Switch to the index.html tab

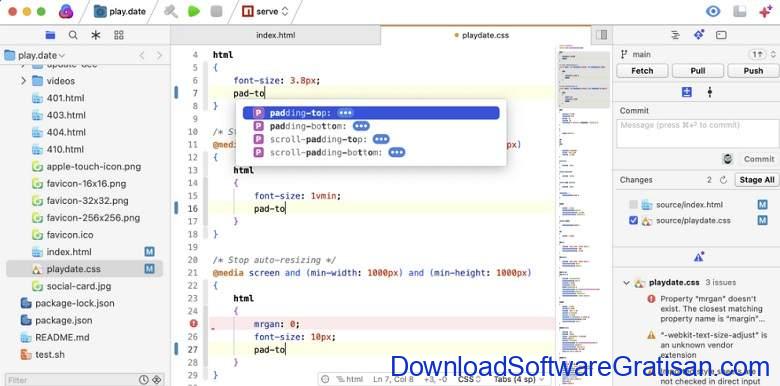tap(276, 35)
